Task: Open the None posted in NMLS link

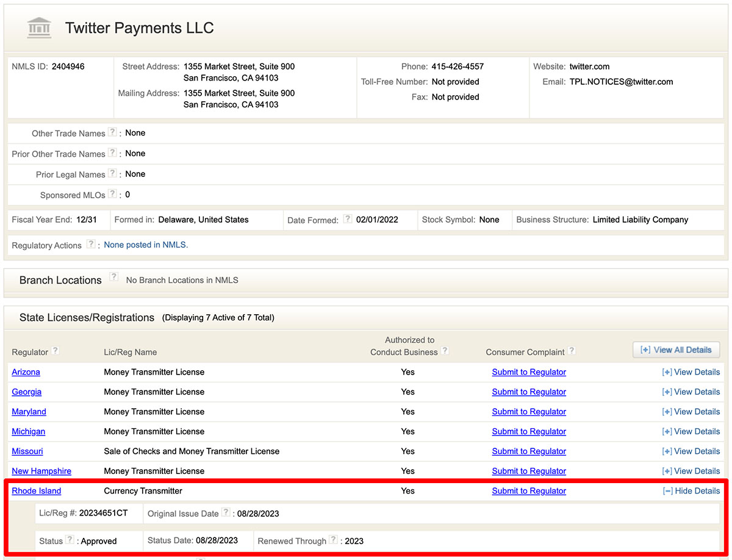Action: (146, 245)
